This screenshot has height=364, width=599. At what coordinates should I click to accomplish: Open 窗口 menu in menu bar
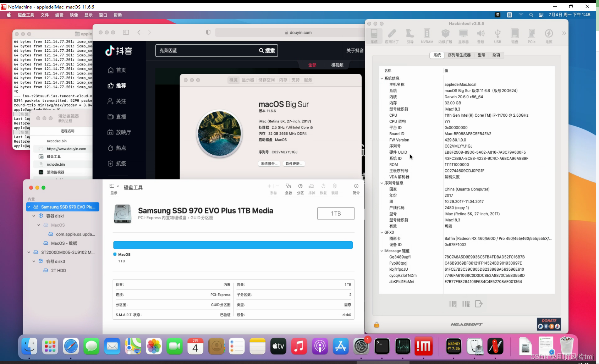pyautogui.click(x=103, y=15)
